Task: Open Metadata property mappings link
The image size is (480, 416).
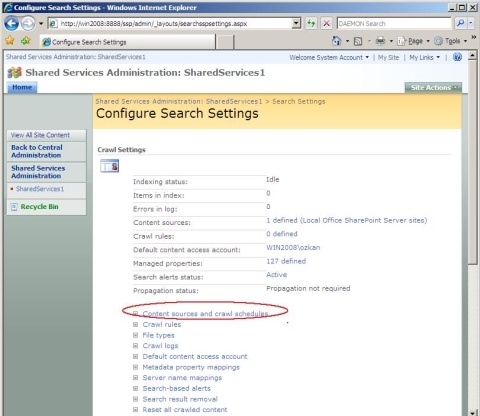Action: [191, 367]
